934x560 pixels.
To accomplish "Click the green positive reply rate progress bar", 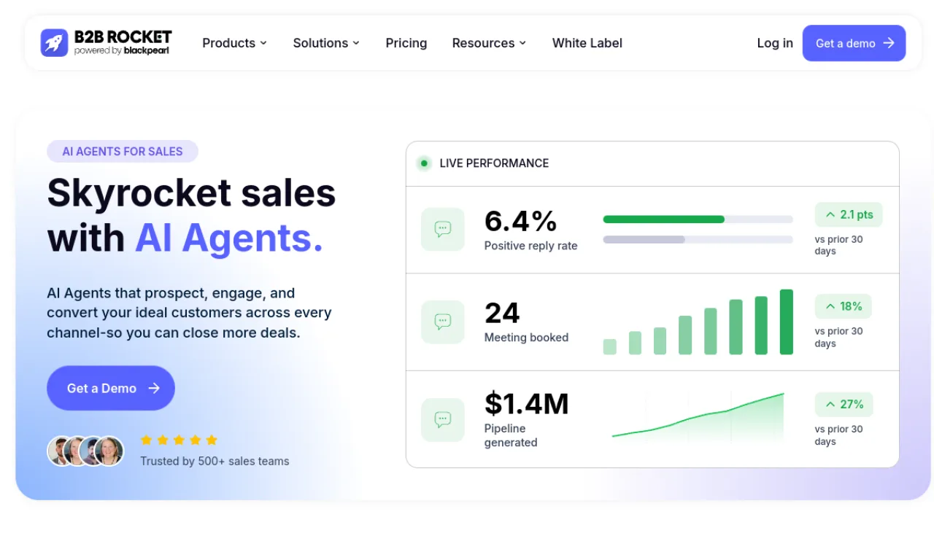I will [664, 219].
